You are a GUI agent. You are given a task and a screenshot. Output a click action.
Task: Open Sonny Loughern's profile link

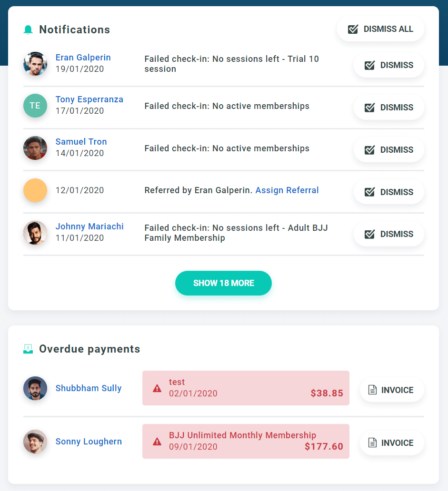point(89,442)
